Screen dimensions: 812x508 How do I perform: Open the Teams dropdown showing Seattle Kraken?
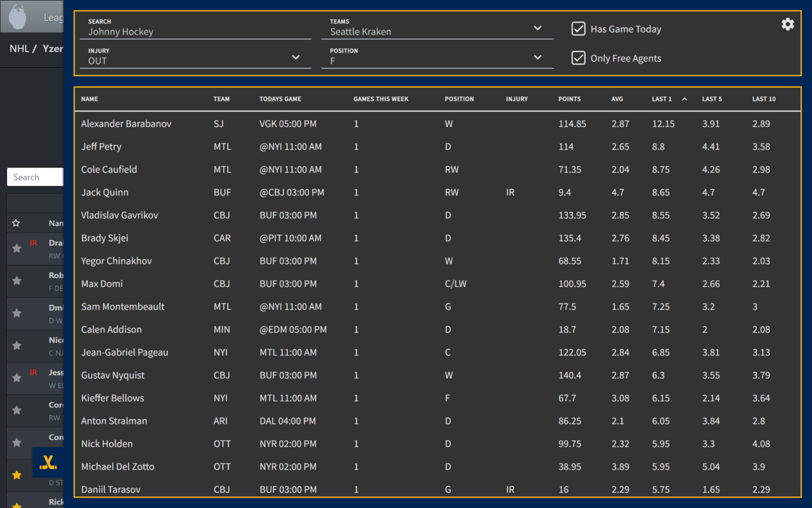click(x=438, y=28)
